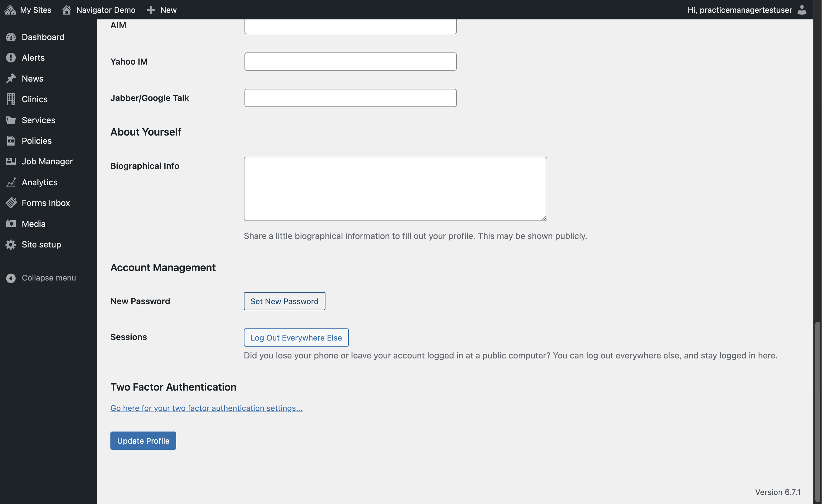The image size is (822, 504).
Task: Open the Dashboard menu item
Action: (x=48, y=37)
